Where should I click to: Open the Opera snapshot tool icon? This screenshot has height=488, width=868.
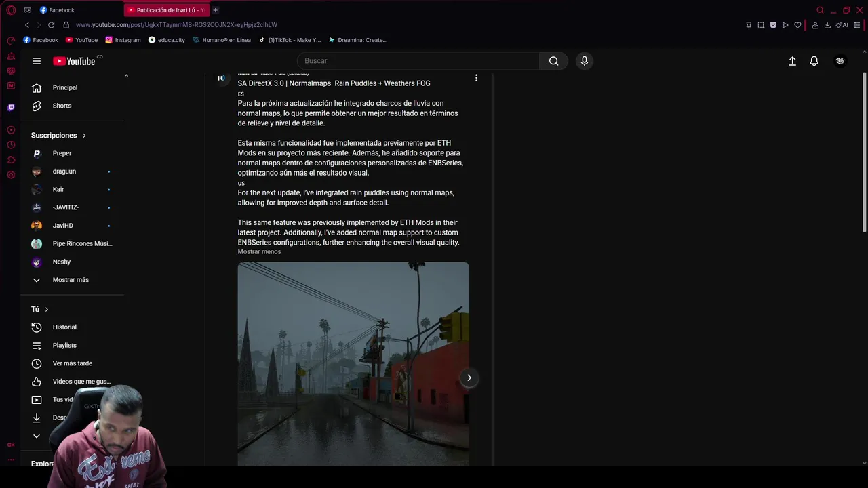coord(761,25)
